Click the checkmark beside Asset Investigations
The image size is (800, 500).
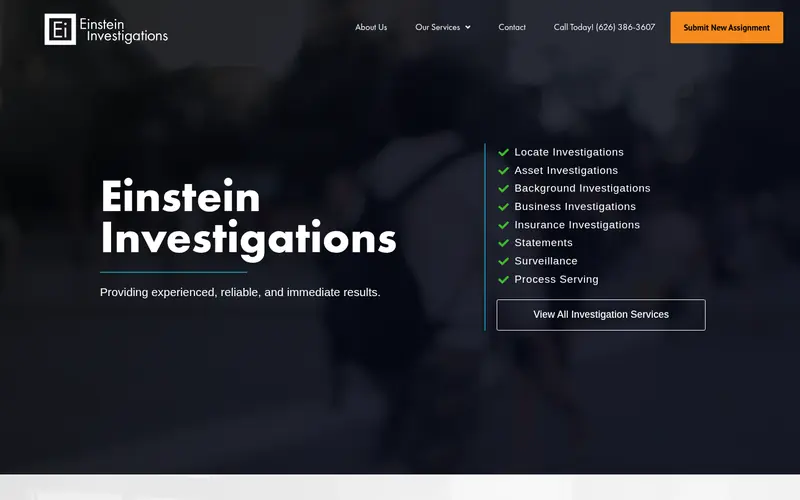pyautogui.click(x=504, y=170)
